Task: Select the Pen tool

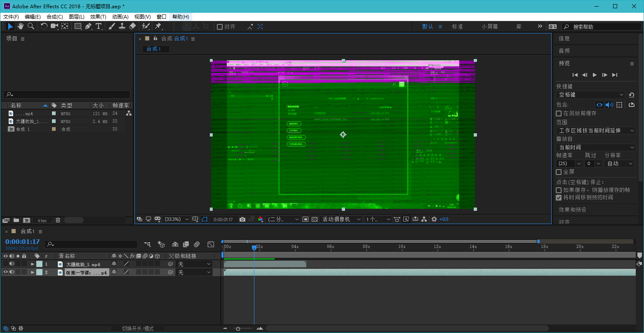Action: coord(88,26)
